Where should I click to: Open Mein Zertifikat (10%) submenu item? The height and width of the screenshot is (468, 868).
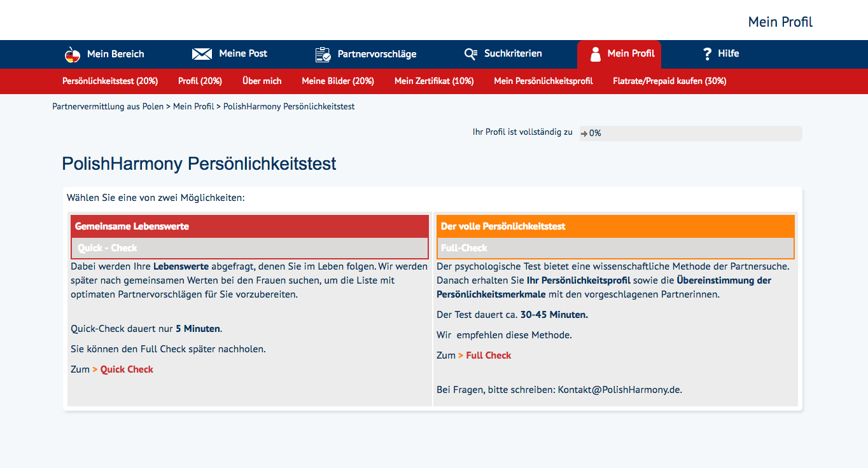coord(434,81)
